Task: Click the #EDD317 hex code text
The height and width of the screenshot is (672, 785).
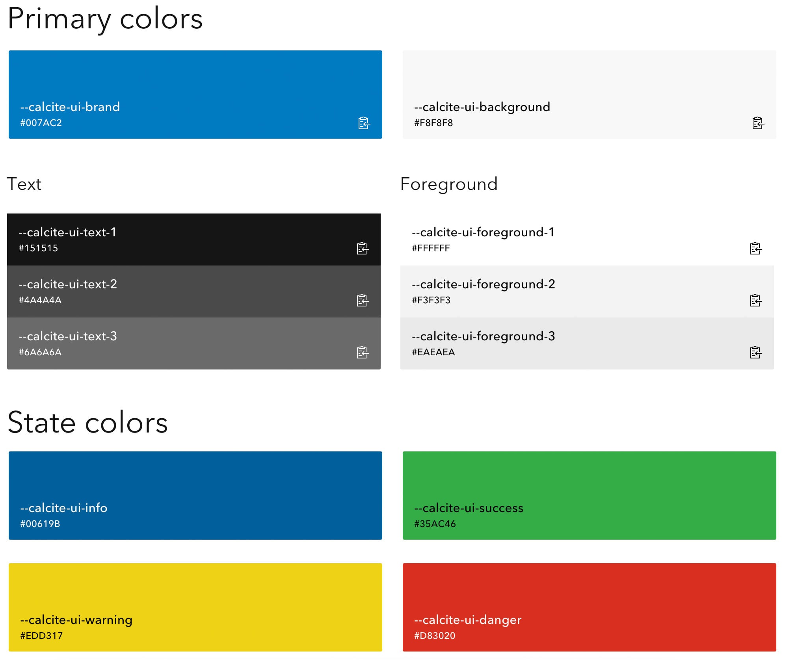Action: click(x=41, y=635)
